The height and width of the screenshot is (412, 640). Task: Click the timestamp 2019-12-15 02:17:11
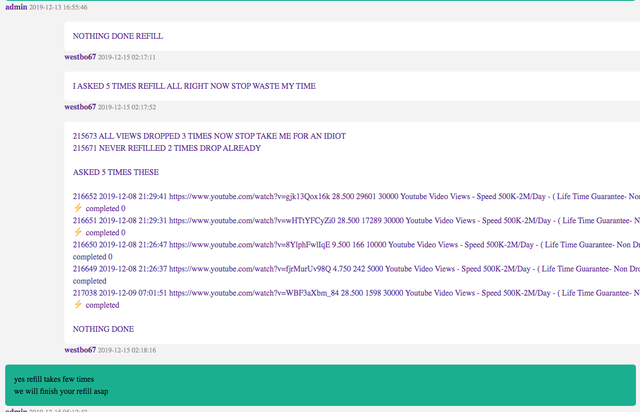[127, 58]
